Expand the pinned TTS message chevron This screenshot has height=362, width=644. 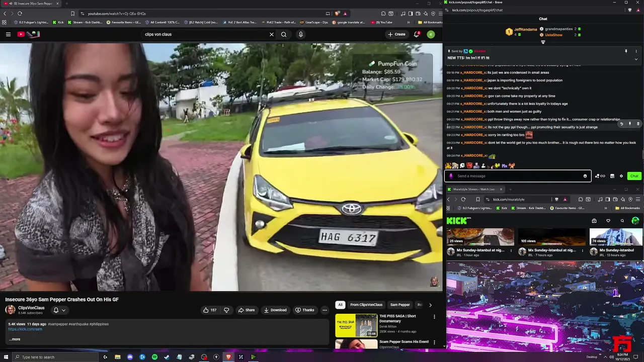(636, 59)
